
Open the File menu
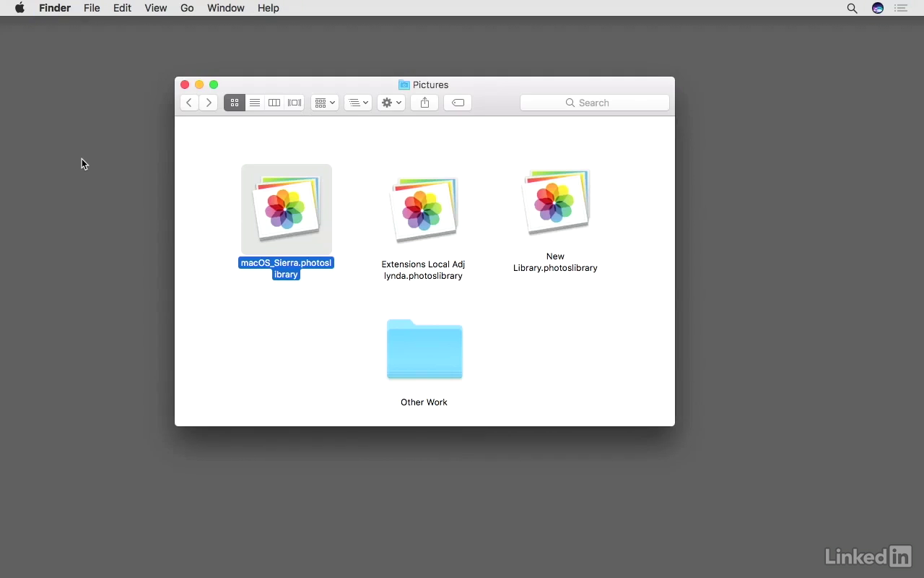tap(92, 8)
